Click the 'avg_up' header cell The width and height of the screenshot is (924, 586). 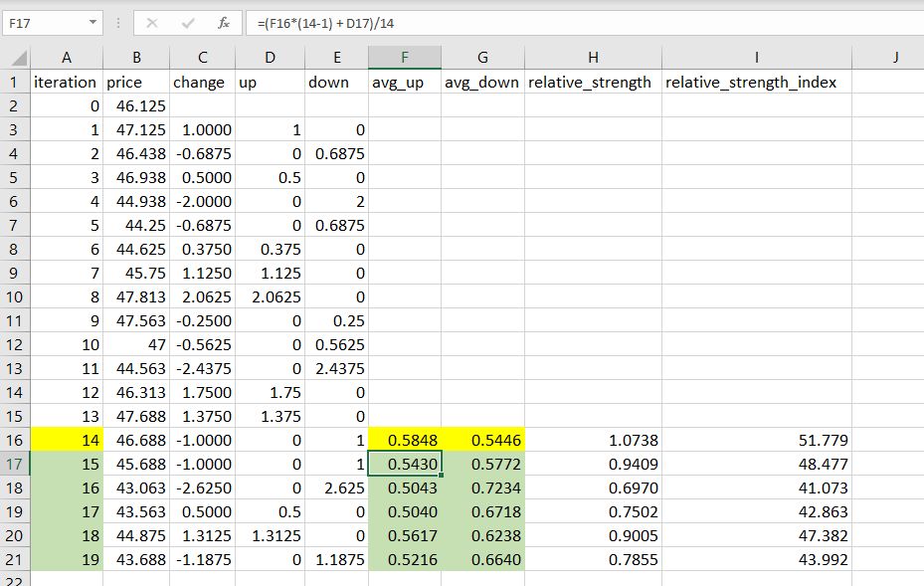pos(404,82)
